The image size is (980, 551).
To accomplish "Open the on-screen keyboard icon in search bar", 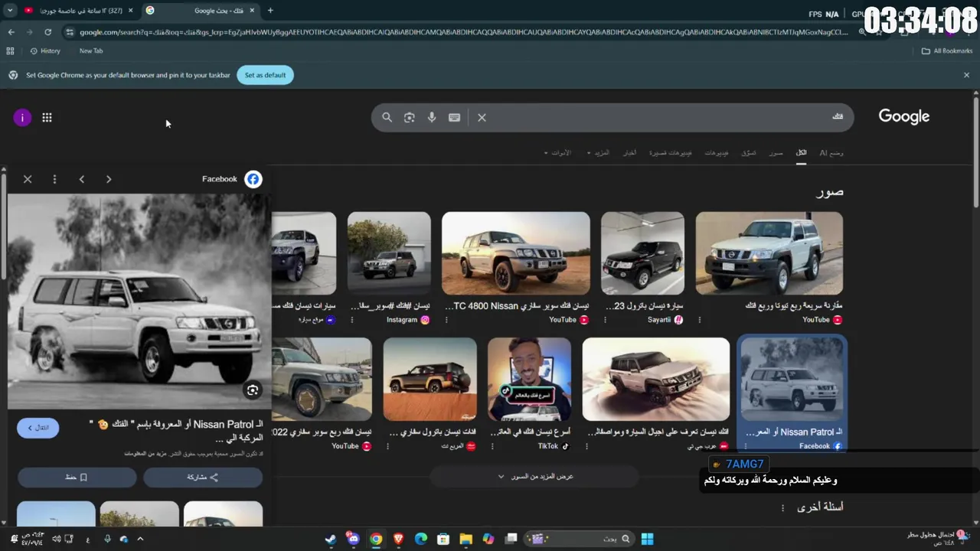I will pyautogui.click(x=454, y=117).
